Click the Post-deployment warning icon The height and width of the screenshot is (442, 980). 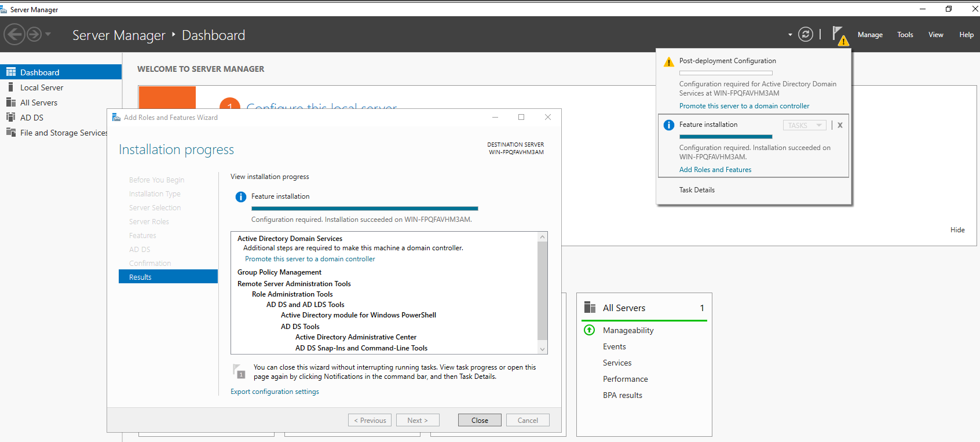click(669, 62)
